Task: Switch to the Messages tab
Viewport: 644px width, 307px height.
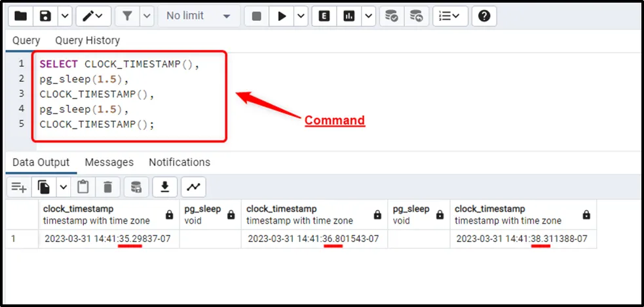Action: (109, 162)
